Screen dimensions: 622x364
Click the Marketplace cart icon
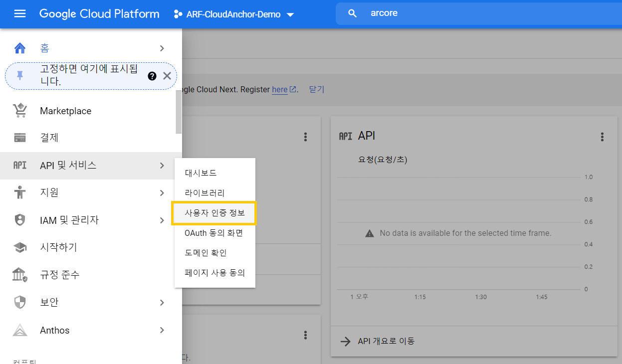[19, 110]
